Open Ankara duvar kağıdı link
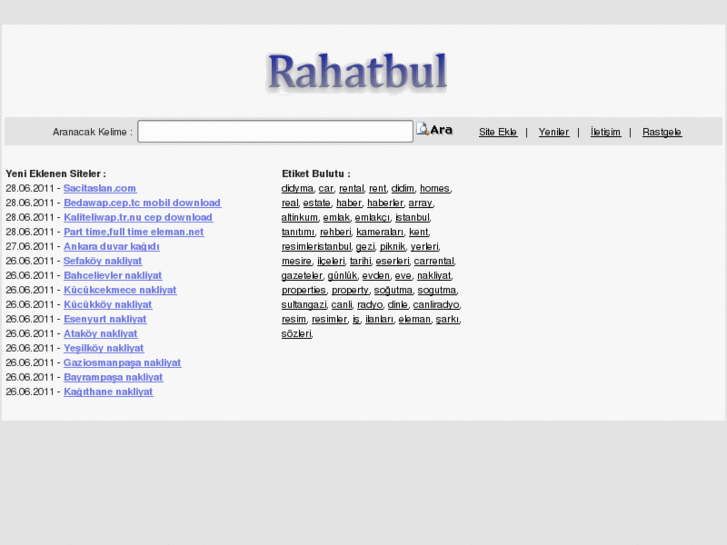 pos(111,246)
